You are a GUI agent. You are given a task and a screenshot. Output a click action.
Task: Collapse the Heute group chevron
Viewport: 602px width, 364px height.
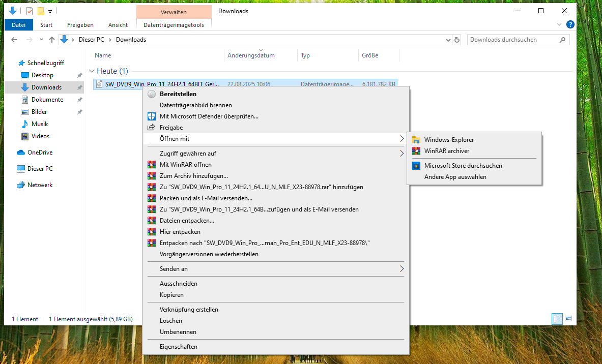click(92, 71)
